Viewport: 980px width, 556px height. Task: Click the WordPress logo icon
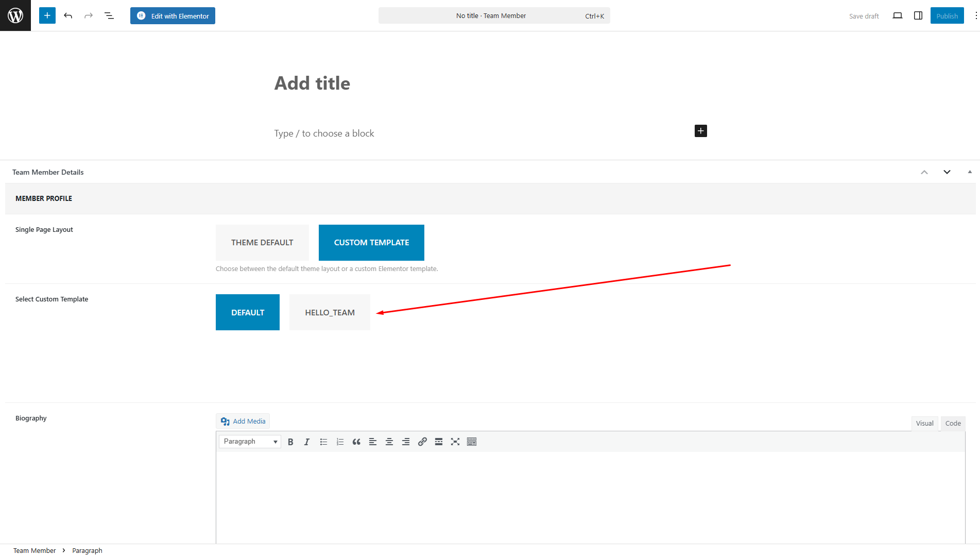[15, 15]
